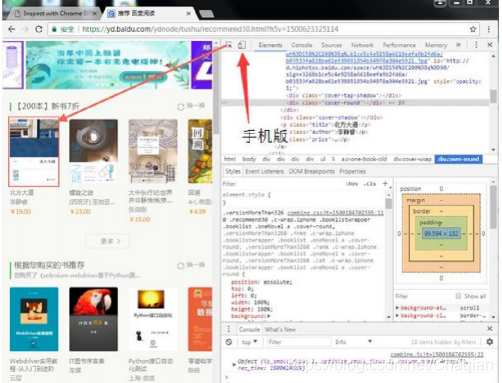Open combine.css source link in styles
Image resolution: width=502 pixels, height=383 pixels.
coord(335,213)
